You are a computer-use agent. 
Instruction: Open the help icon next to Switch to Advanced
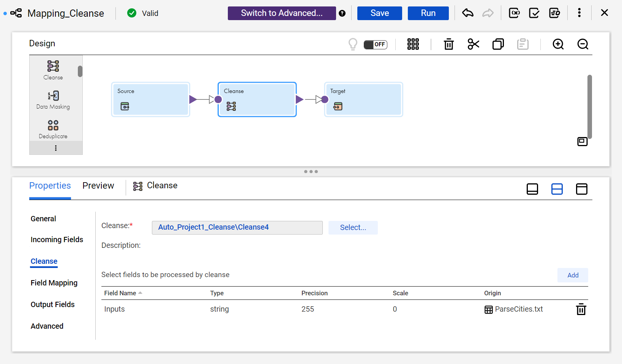[342, 13]
